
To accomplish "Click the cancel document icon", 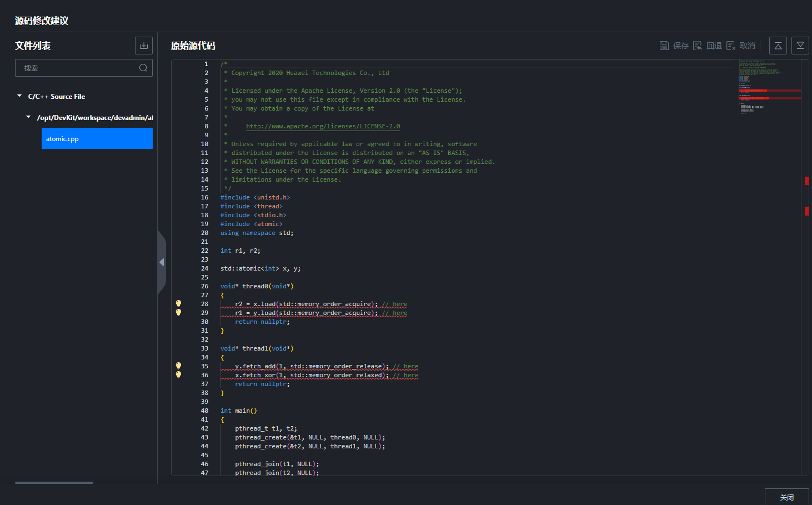I will click(731, 46).
